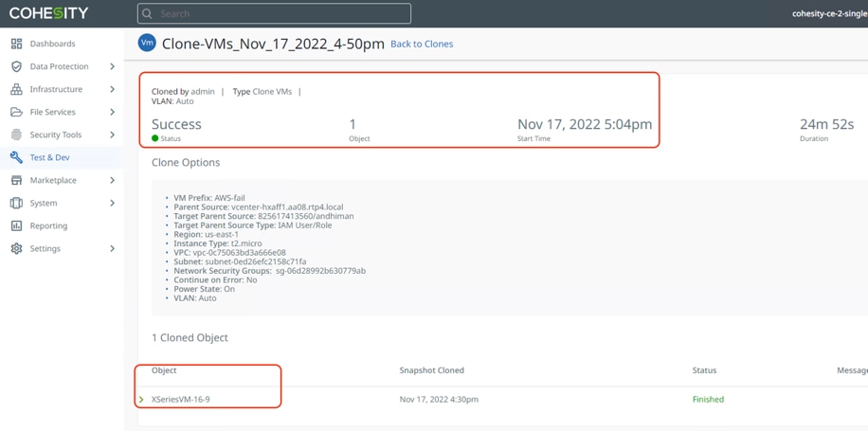Viewport: 868px width, 431px height.
Task: Click Continue on Error: No line
Action: point(213,280)
